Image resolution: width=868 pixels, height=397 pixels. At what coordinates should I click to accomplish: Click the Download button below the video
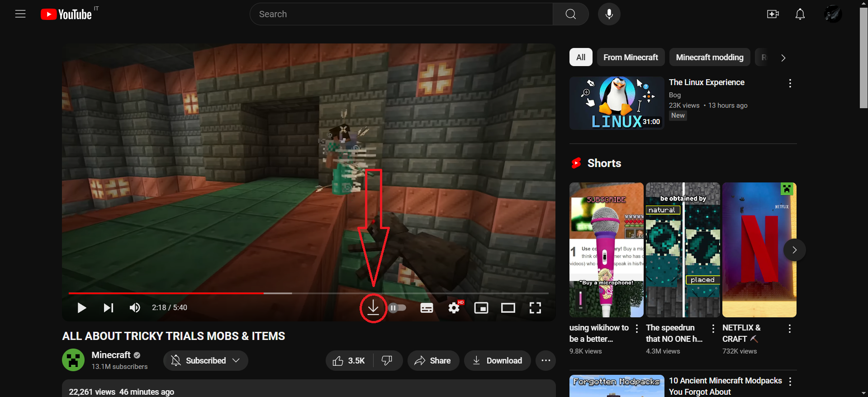click(x=497, y=360)
